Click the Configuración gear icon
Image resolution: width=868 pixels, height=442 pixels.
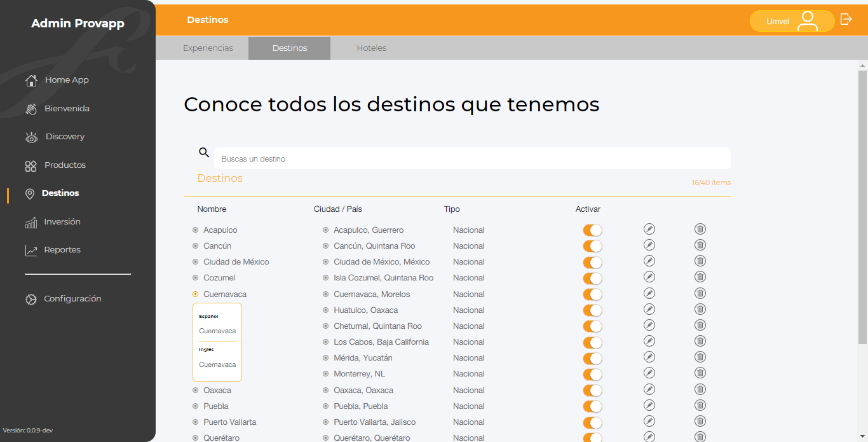(x=31, y=300)
